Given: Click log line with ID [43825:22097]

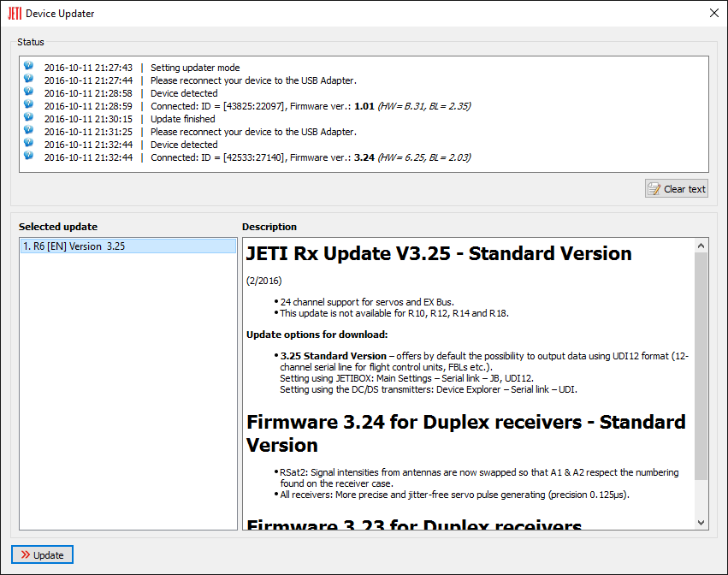Looking at the screenshot, I should coord(311,106).
